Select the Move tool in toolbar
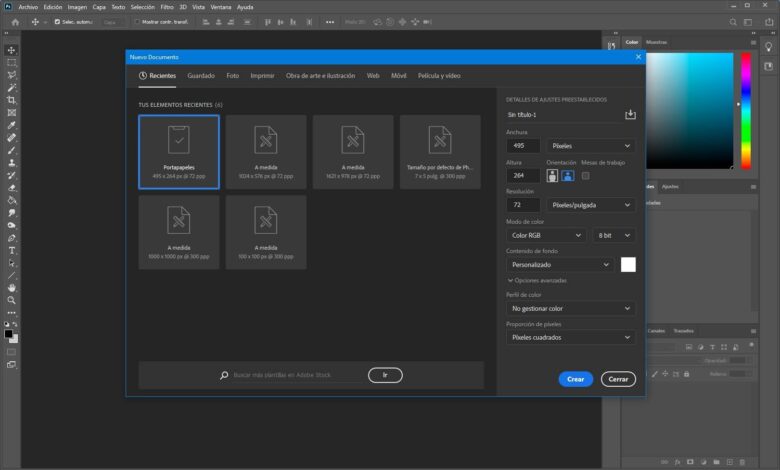This screenshot has height=470, width=780. click(12, 50)
